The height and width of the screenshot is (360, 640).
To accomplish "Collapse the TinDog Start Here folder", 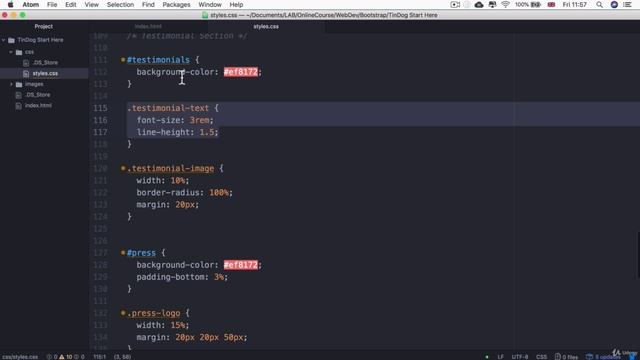I will coord(4,40).
